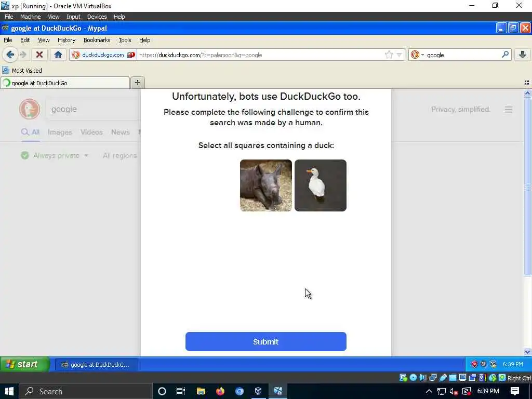Expand the URL history dropdown arrow
This screenshot has height=399, width=532.
pos(400,55)
